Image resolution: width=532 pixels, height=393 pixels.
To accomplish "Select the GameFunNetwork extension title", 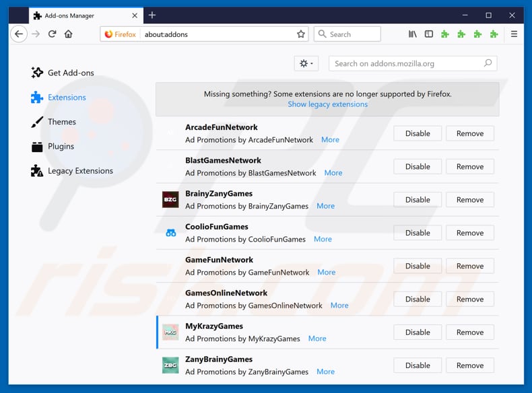I will 219,260.
